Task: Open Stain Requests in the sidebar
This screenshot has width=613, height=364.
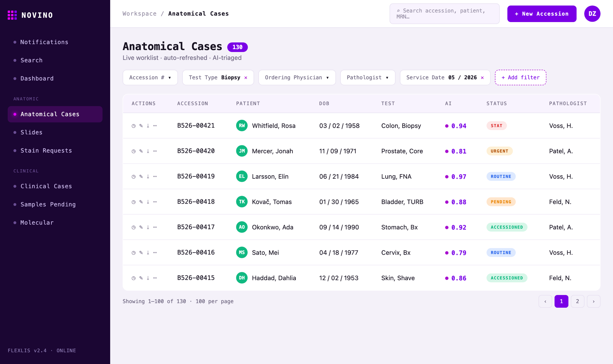Action: click(55, 151)
